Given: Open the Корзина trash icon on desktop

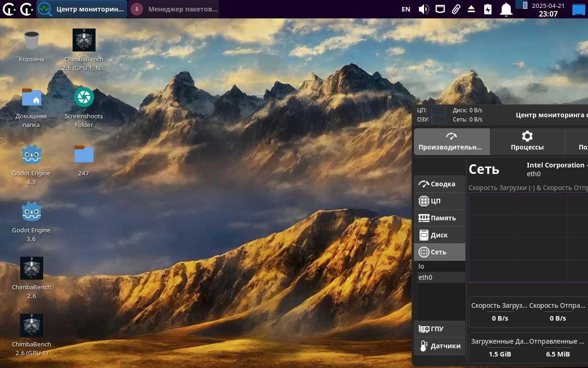Looking at the screenshot, I should (31, 40).
